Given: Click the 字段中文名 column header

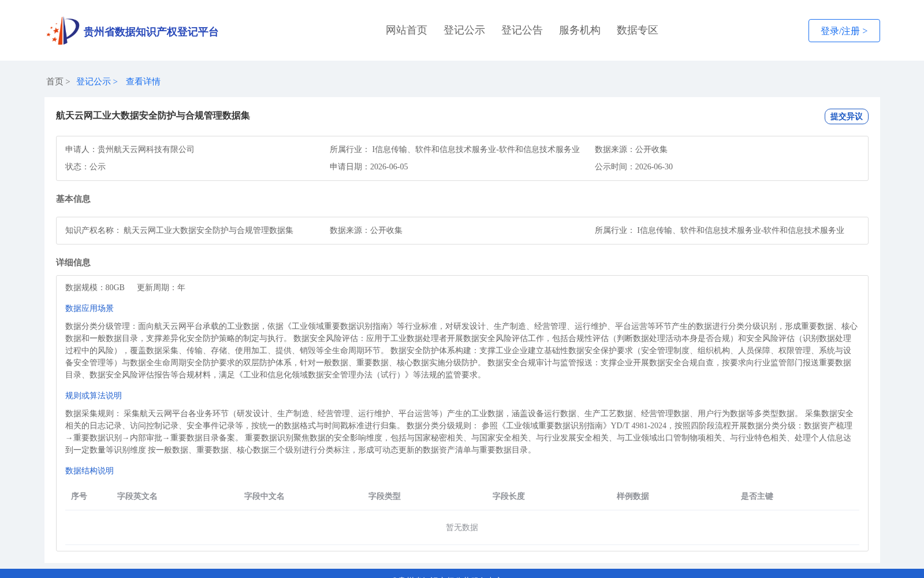Looking at the screenshot, I should (x=264, y=496).
